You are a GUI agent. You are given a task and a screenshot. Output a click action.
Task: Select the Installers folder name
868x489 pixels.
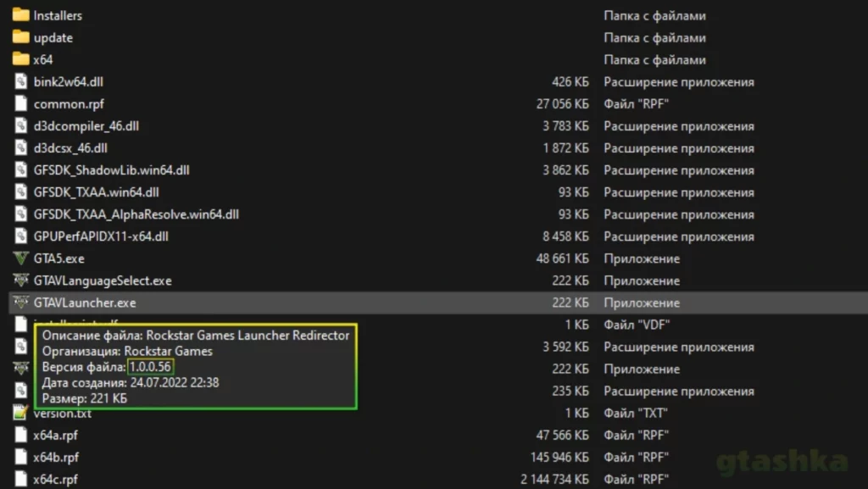point(58,15)
